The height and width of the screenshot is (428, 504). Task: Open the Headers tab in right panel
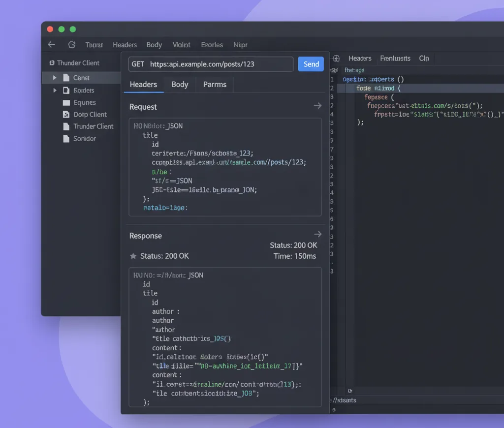[360, 59]
